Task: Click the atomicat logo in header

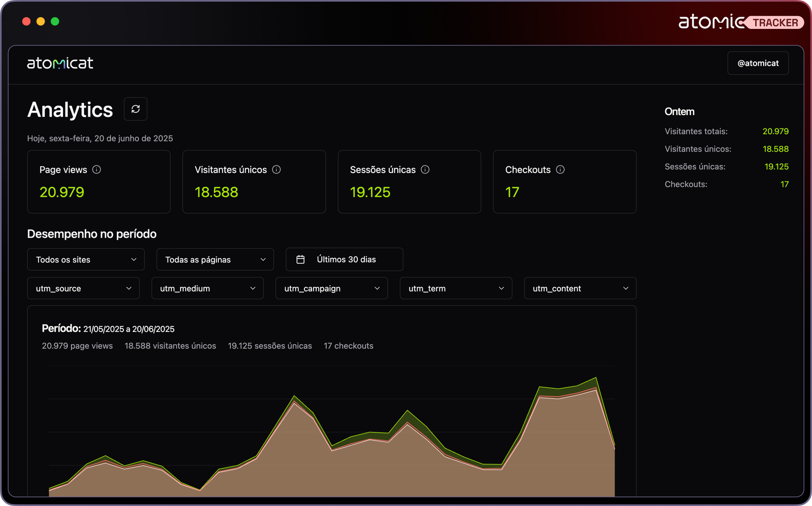Action: [60, 63]
